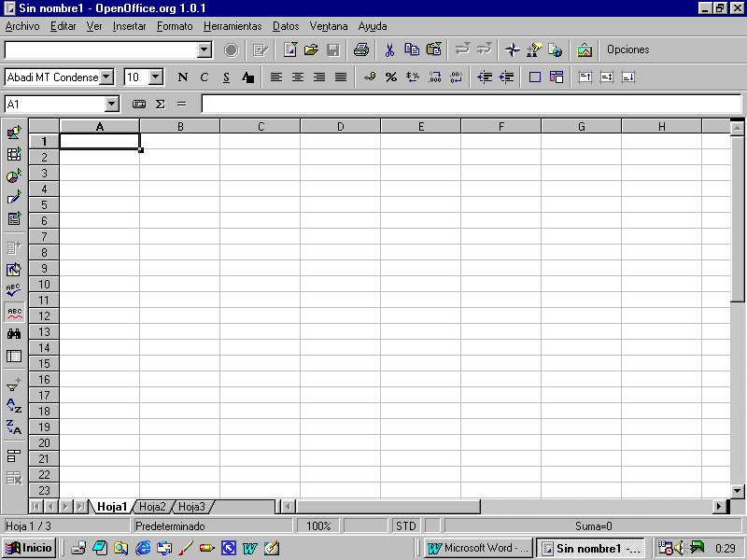Viewport: 747px width, 560px height.
Task: Switch to the Hoja2 sheet tab
Action: (x=152, y=507)
